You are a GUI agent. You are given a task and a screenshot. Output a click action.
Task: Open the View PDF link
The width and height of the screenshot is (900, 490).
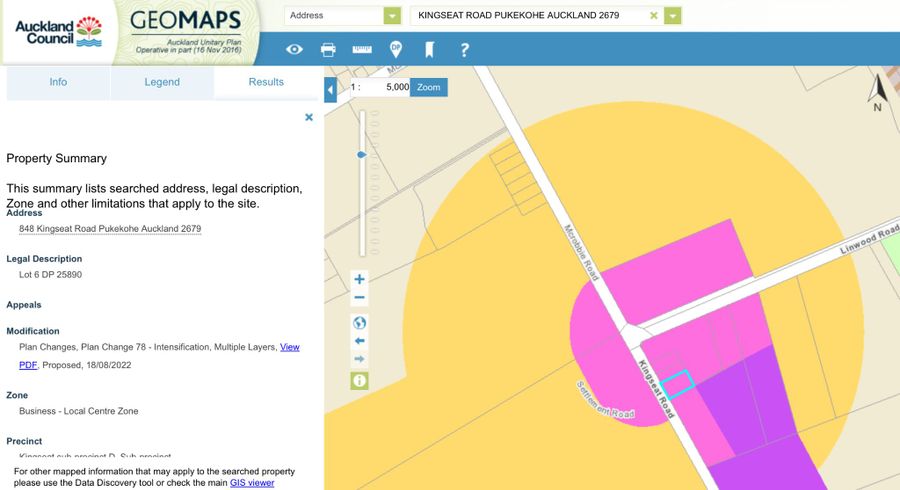coord(290,347)
